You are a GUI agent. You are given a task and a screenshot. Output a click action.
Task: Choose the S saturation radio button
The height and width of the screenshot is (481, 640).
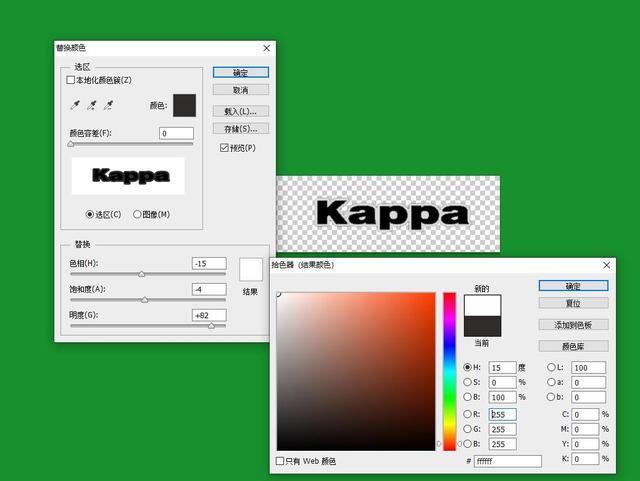(467, 382)
